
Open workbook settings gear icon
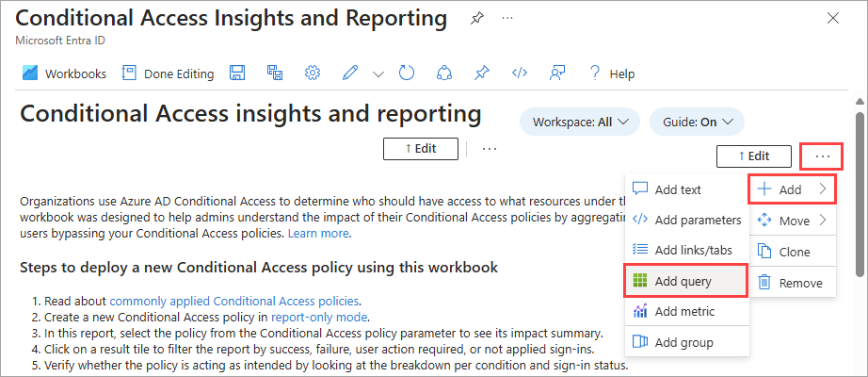[x=313, y=73]
